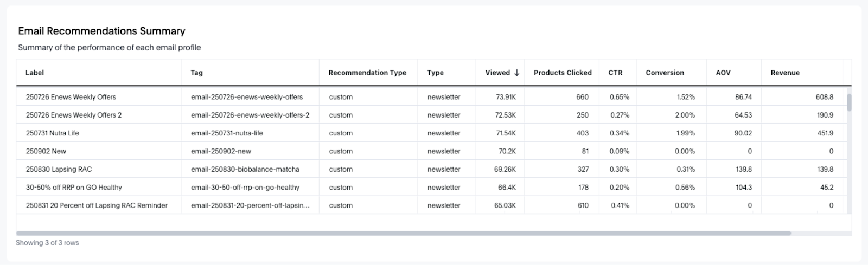Click the 30-50% off RRP on GO Healthy label

pos(74,188)
